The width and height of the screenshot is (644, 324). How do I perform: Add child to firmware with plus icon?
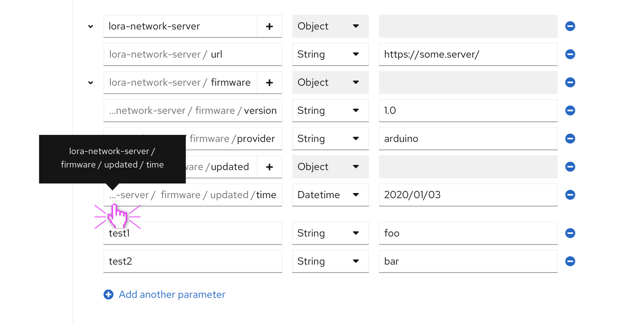pyautogui.click(x=269, y=83)
